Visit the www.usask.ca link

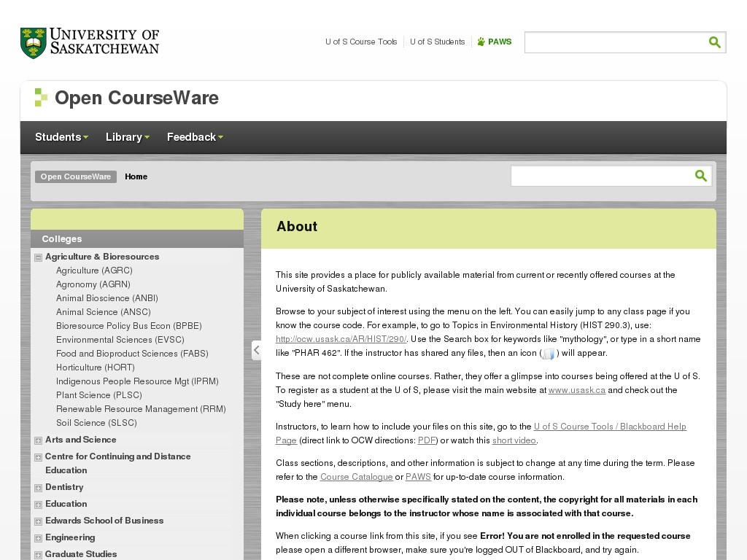pos(577,390)
